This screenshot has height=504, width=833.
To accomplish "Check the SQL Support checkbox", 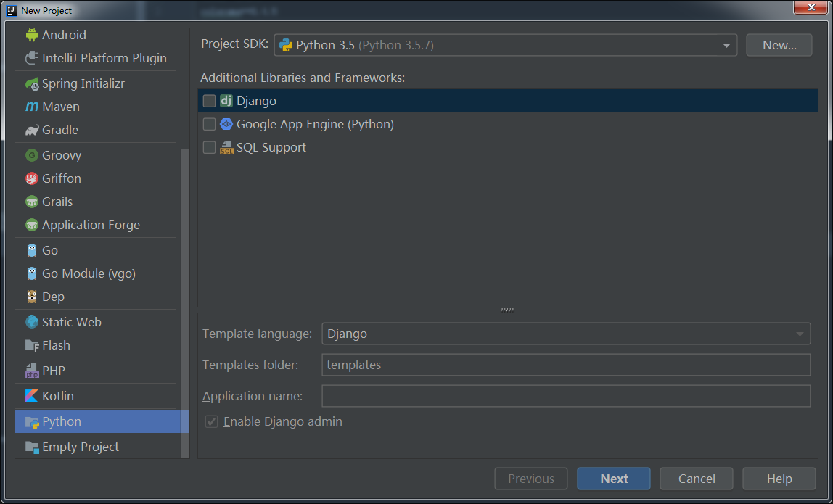I will [x=209, y=148].
